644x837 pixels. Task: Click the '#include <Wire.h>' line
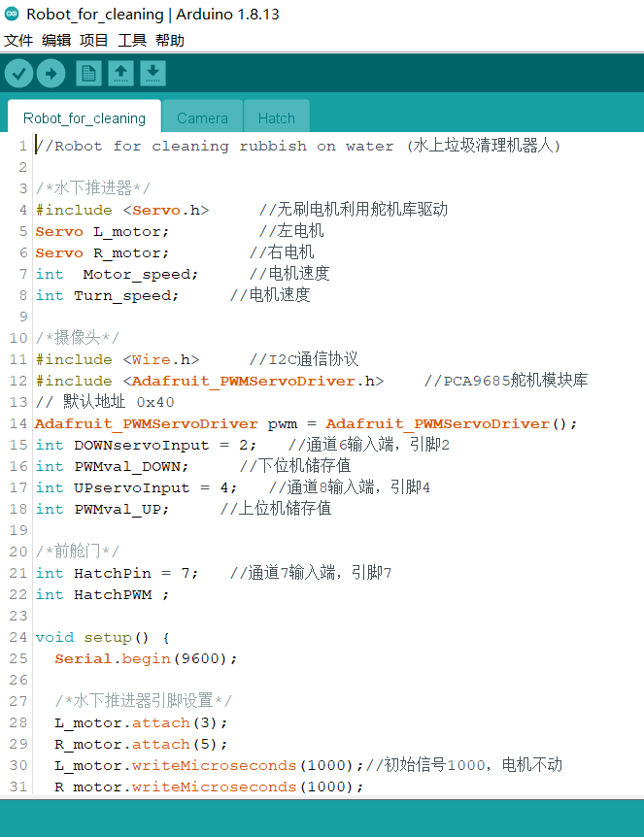118,360
